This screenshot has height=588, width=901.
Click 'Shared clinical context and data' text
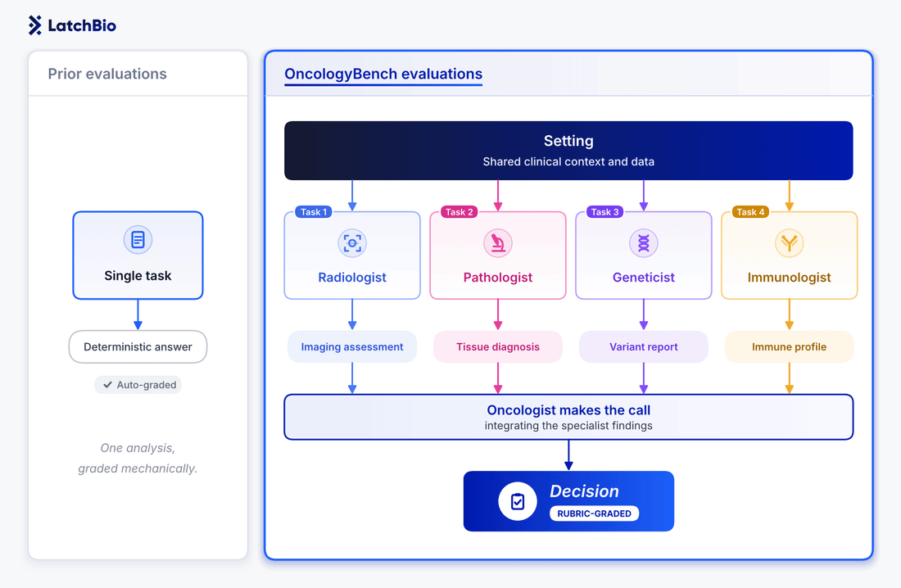(x=568, y=161)
